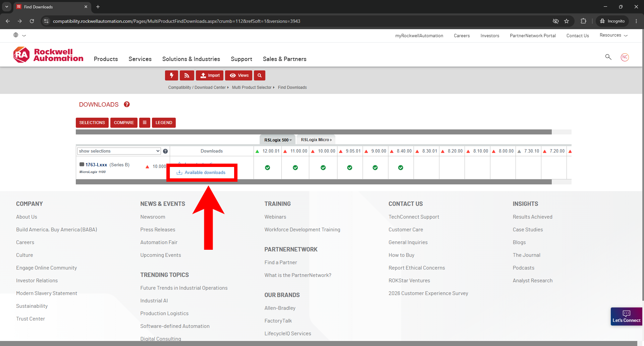Open the Products menu
This screenshot has width=644, height=346.
coord(106,59)
